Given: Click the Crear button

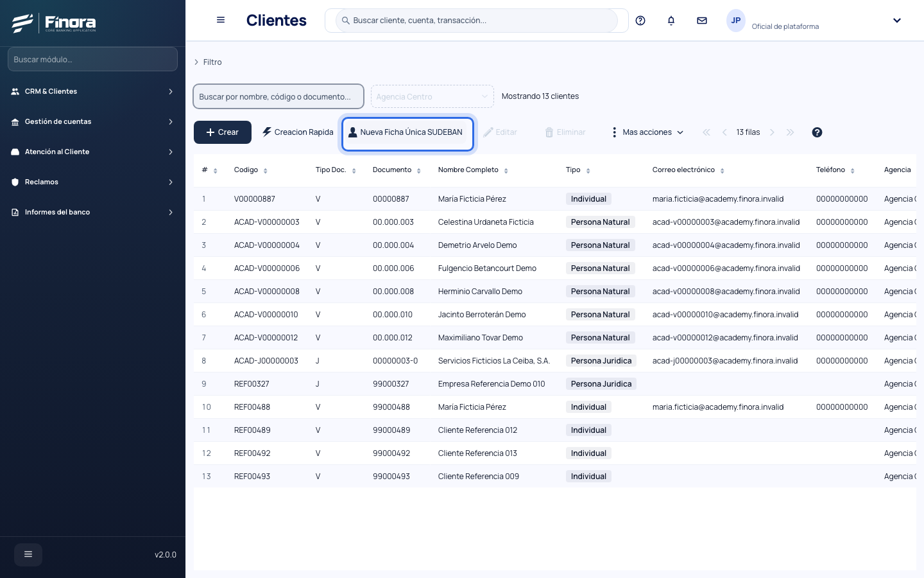Looking at the screenshot, I should tap(223, 132).
